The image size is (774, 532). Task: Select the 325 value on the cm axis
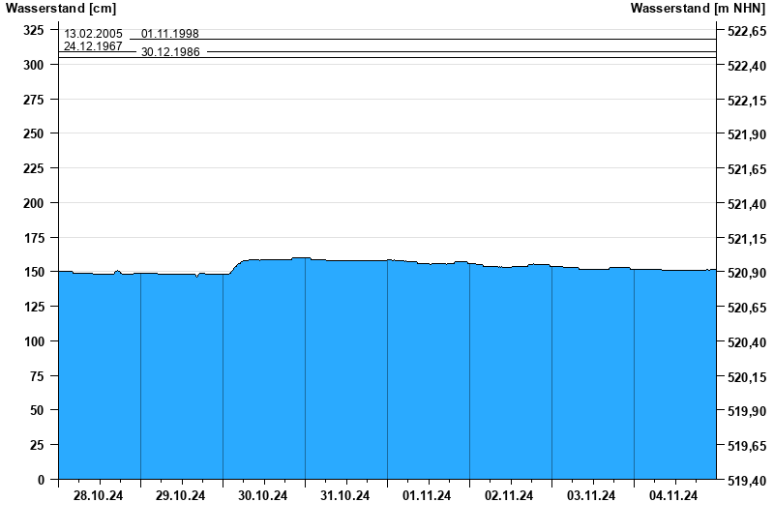[35, 30]
